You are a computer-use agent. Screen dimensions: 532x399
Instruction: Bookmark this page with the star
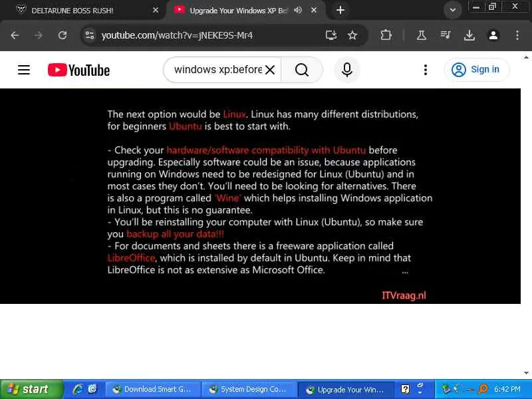coord(352,35)
